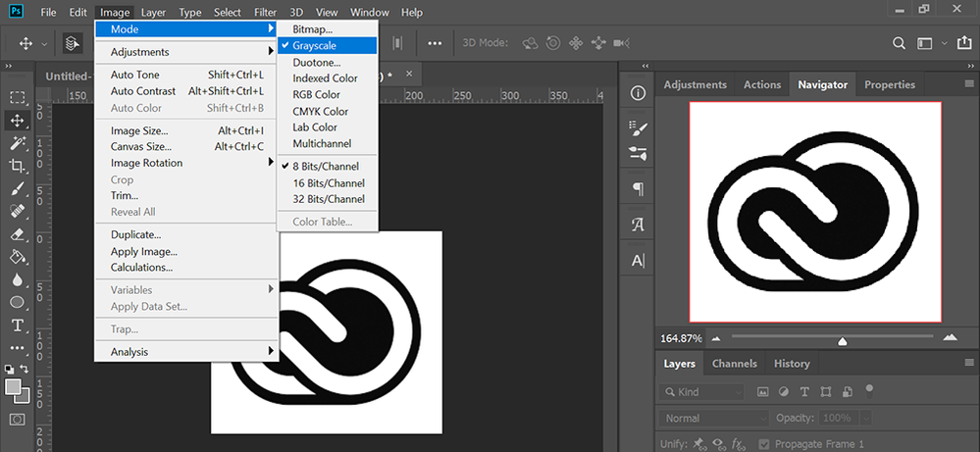Select the Crop tool in toolbar
The image size is (980, 452).
tap(18, 167)
